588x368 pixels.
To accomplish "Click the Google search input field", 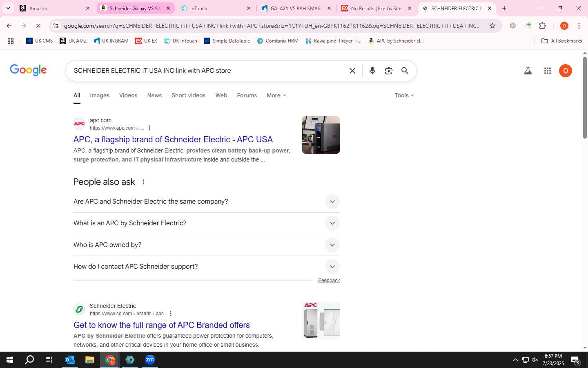I will pos(208,71).
